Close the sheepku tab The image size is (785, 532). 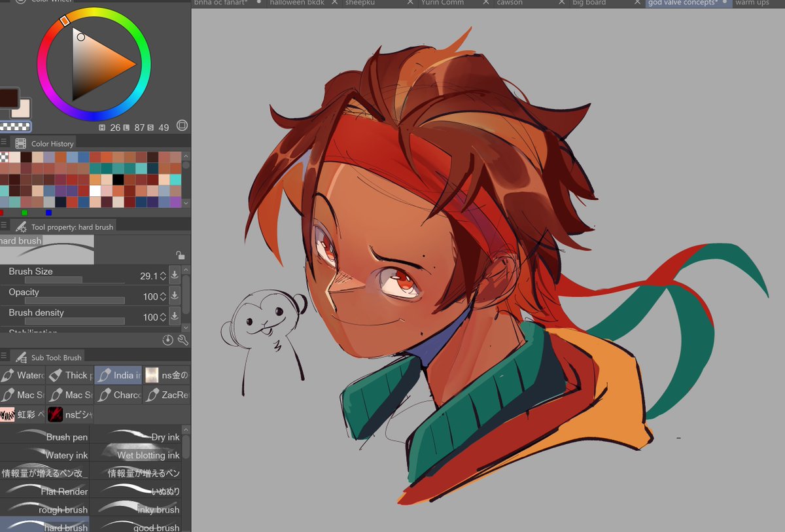[x=410, y=3]
